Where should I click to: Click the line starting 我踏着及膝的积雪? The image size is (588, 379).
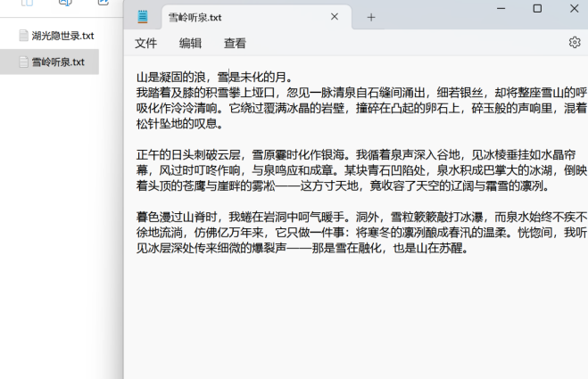(361, 92)
